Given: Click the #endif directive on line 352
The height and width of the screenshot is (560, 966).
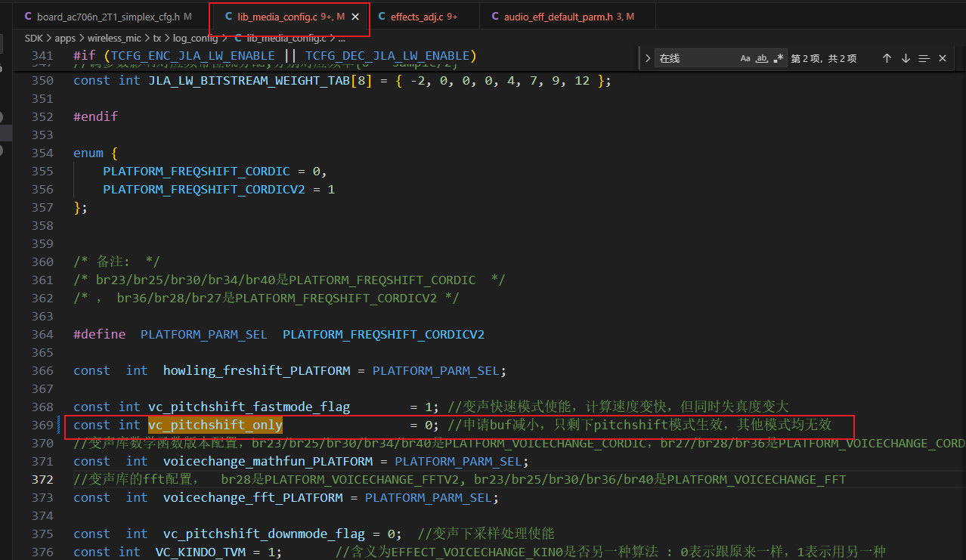Looking at the screenshot, I should tap(95, 117).
